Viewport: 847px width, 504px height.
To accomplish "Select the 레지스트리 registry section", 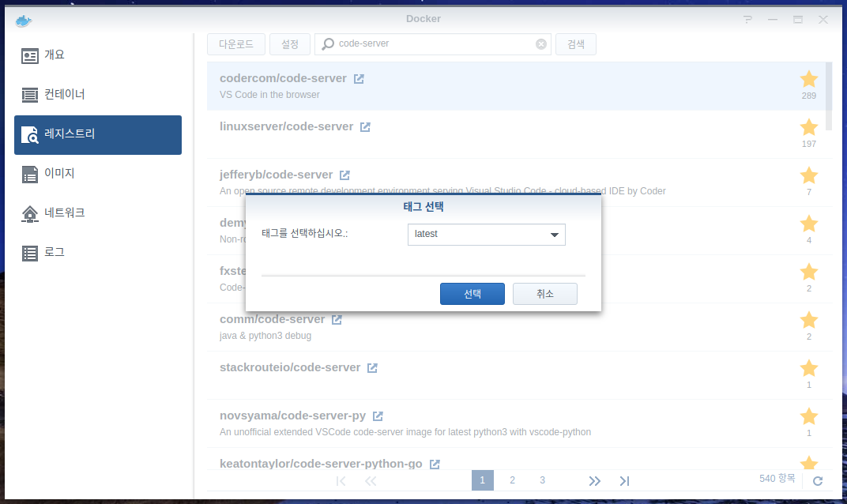I will 98,134.
